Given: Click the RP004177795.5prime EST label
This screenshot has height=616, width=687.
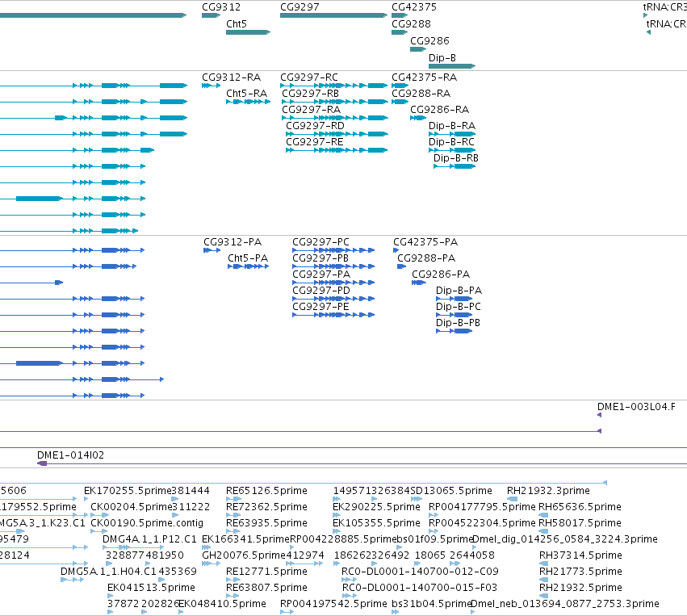Looking at the screenshot, I should click(482, 507).
